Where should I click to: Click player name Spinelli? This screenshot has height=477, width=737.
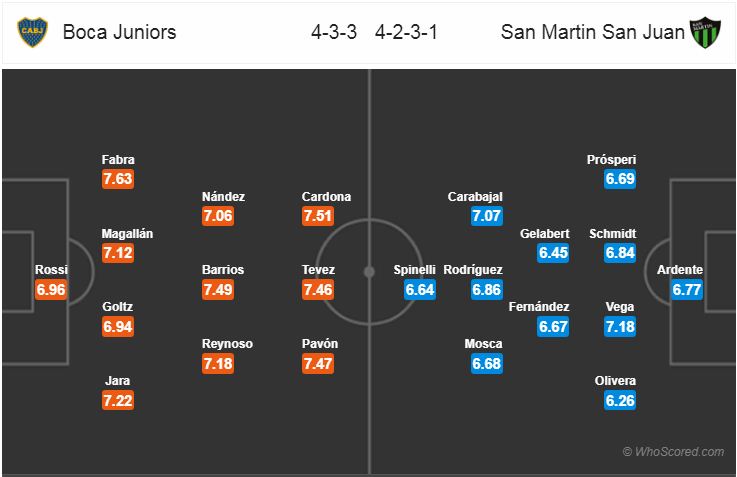coord(415,270)
